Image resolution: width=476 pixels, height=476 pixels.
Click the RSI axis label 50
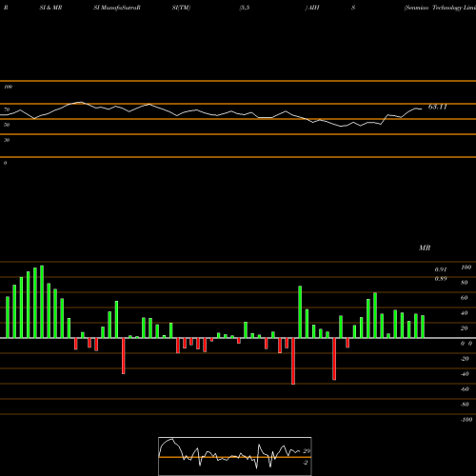click(x=7, y=125)
